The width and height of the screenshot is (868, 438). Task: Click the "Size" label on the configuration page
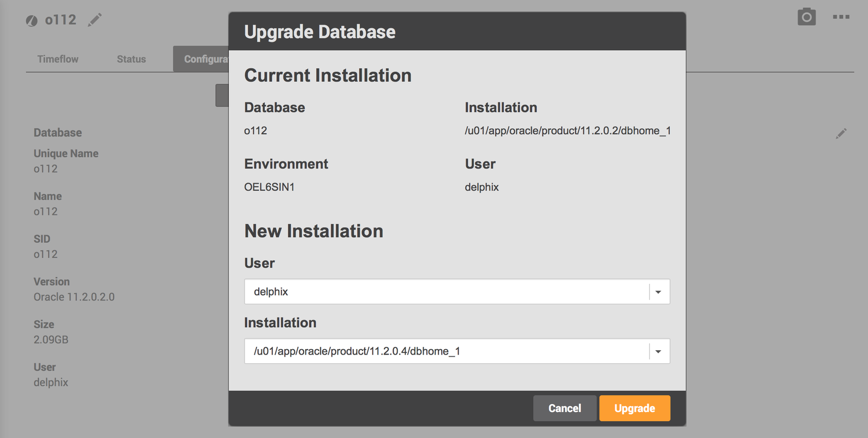point(44,325)
